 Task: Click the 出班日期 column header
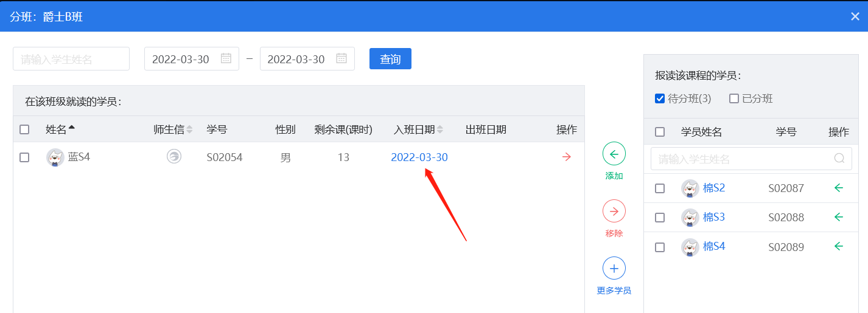tap(486, 129)
